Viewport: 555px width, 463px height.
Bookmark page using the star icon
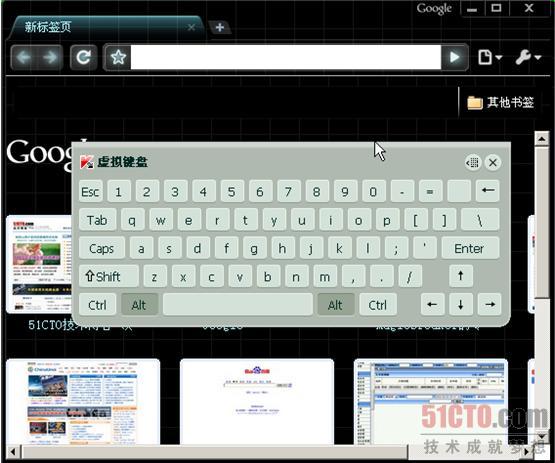pos(118,57)
